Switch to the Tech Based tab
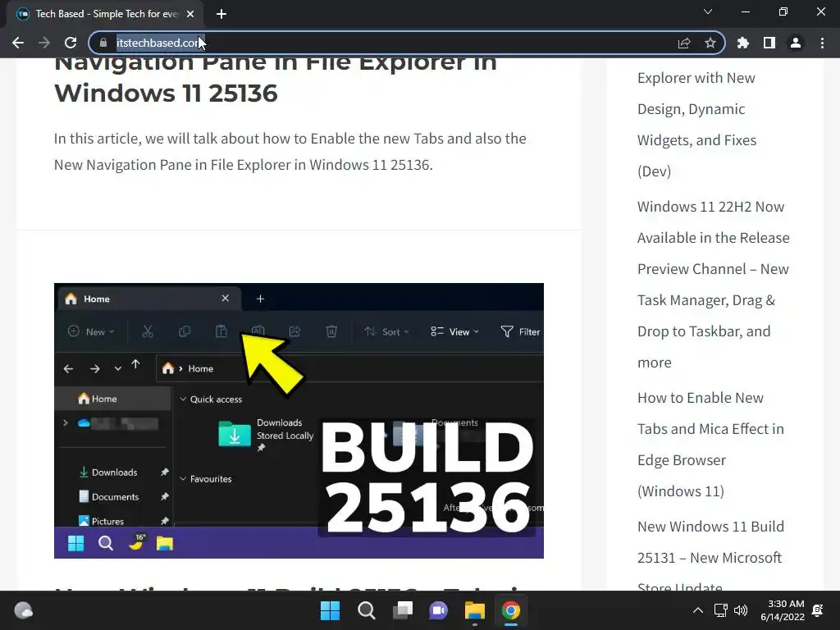 pos(105,14)
